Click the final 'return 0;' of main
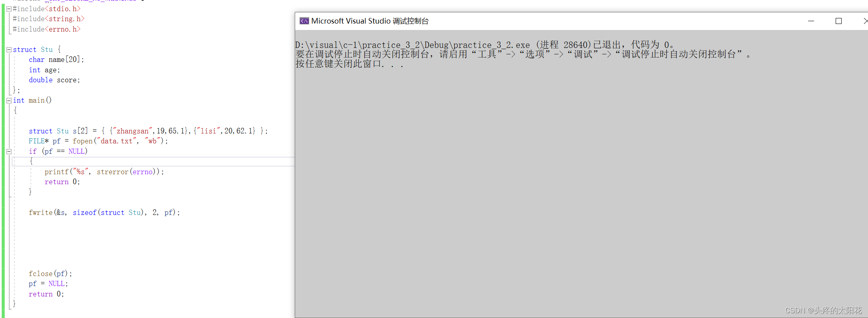The image size is (868, 318). coord(46,294)
